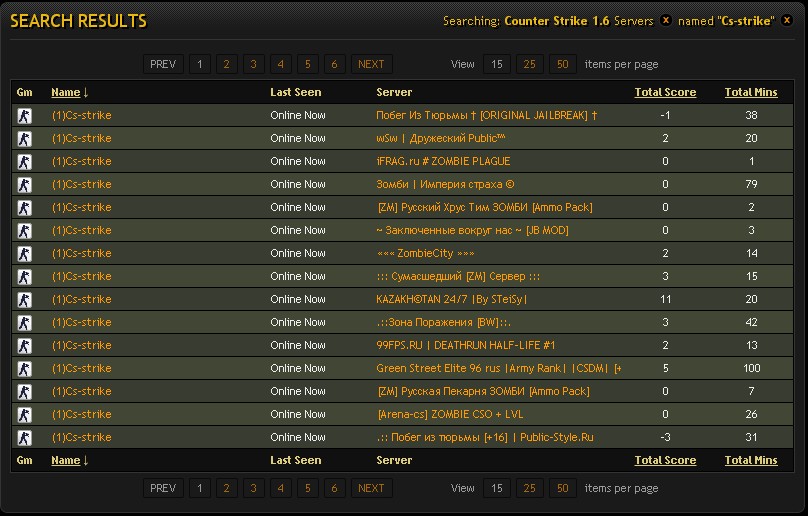Go to the previous page using top PREV button
This screenshot has width=808, height=516.
pos(163,64)
